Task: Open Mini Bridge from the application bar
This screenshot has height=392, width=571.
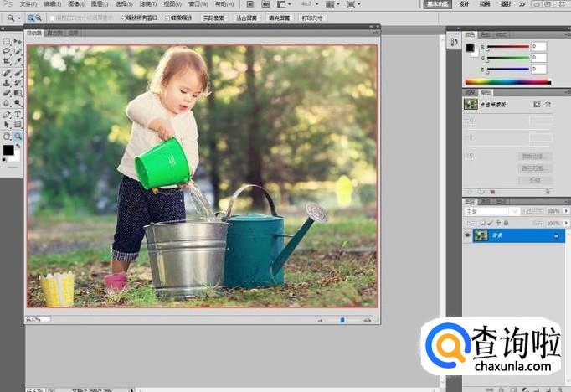Action: pos(266,4)
